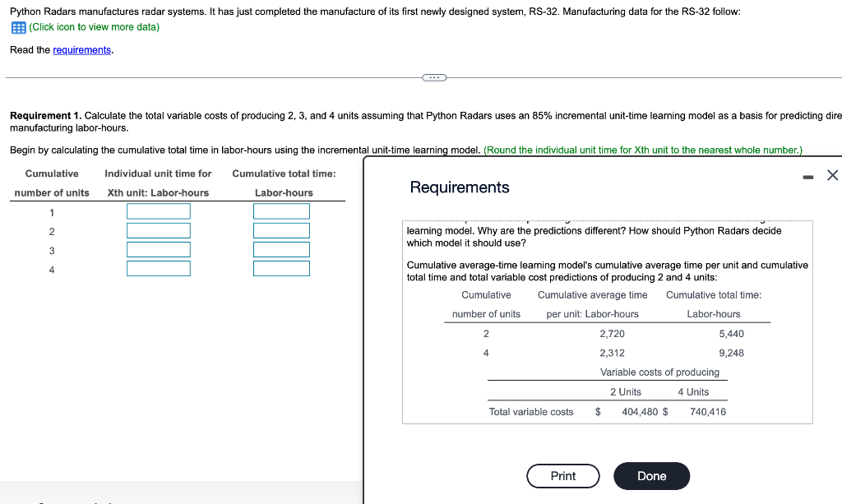Select cumulative total time field for unit 2

pyautogui.click(x=281, y=231)
